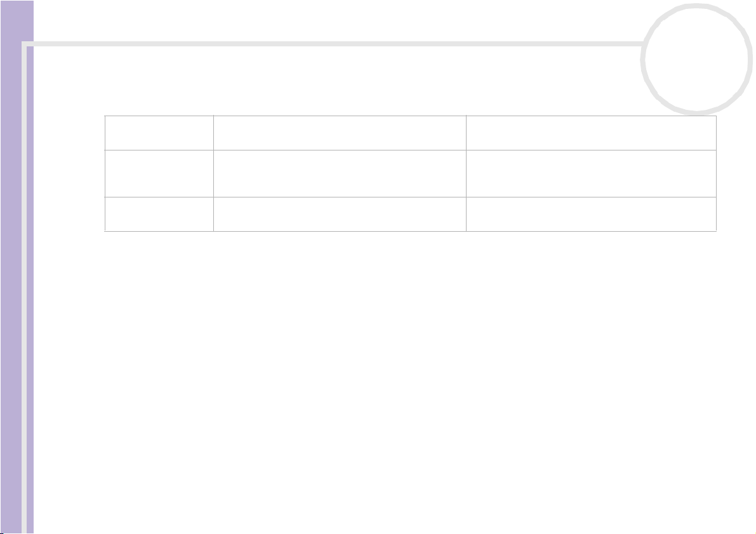Click the divider between first and second columns

pos(213,173)
